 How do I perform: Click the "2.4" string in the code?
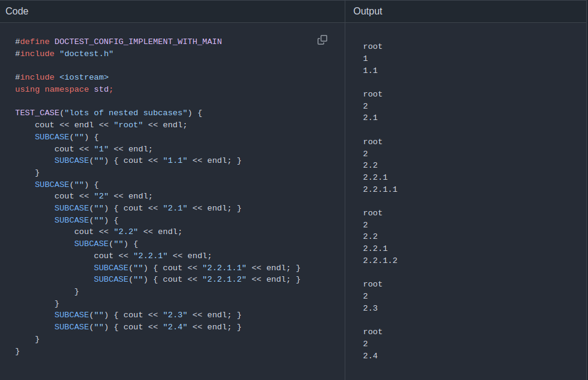coord(175,327)
